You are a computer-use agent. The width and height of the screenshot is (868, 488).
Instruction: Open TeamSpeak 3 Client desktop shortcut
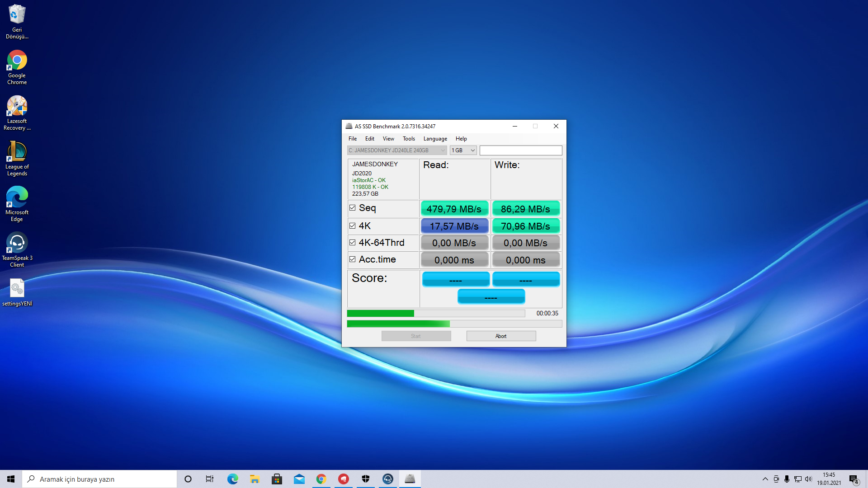(x=17, y=250)
